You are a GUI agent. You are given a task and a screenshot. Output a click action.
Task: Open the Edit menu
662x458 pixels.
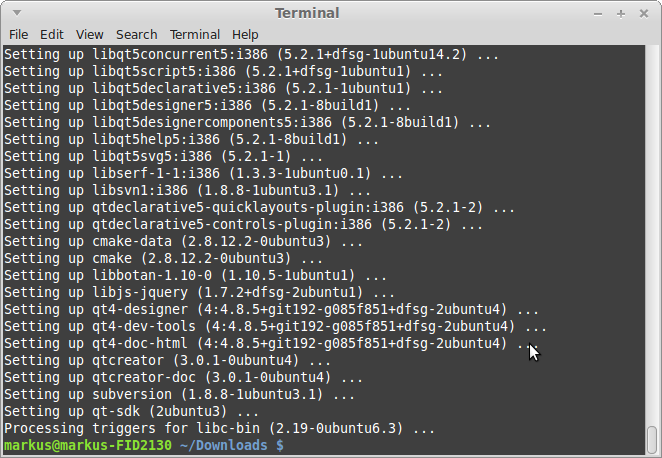point(52,34)
